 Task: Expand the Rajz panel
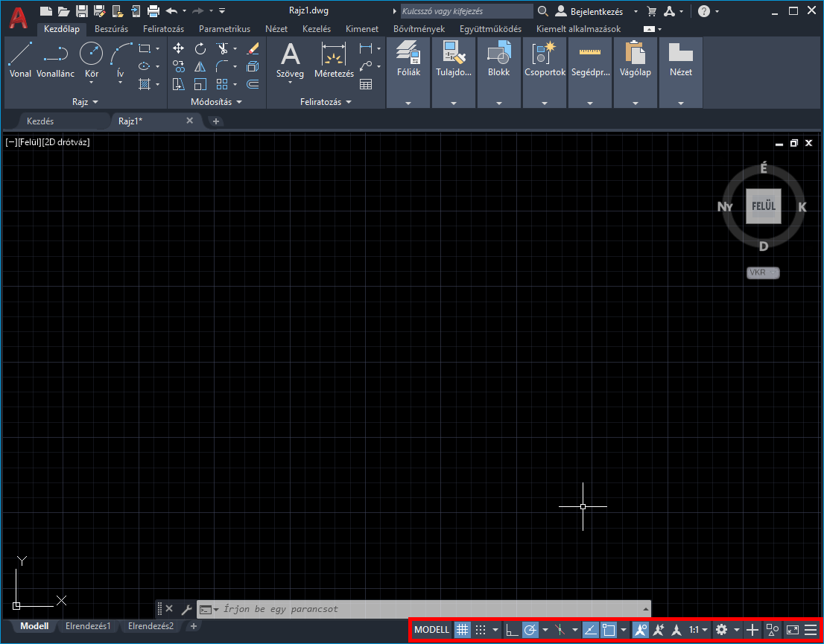pyautogui.click(x=85, y=102)
